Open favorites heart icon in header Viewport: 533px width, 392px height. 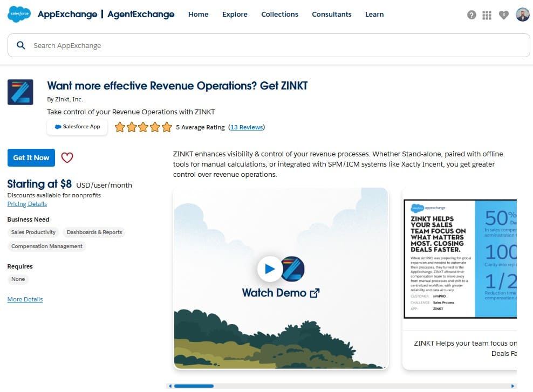click(x=503, y=15)
